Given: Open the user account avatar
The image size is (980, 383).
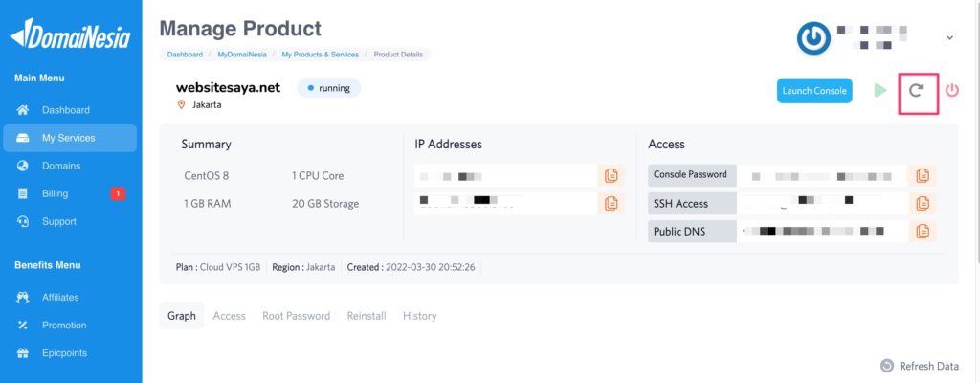Looking at the screenshot, I should (813, 38).
